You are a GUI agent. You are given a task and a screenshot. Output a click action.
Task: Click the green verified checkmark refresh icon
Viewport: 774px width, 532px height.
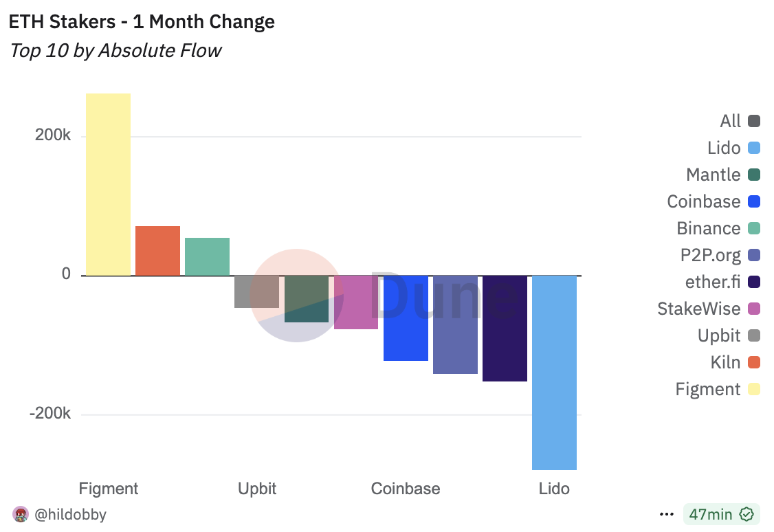coord(747,514)
